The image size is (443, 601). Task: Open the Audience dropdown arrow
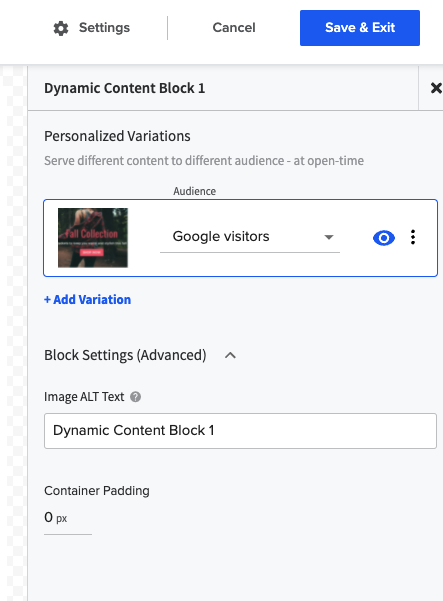(328, 237)
